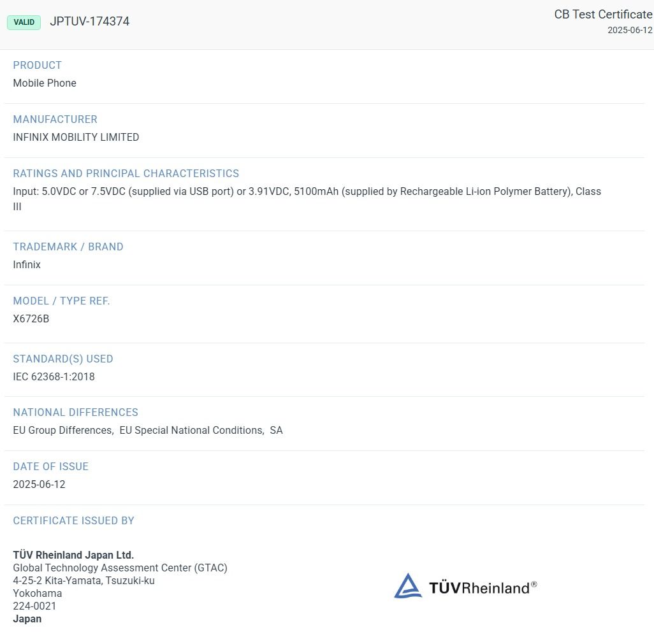Image resolution: width=654 pixels, height=644 pixels.
Task: Select EU Group Differences text
Action: click(x=63, y=430)
